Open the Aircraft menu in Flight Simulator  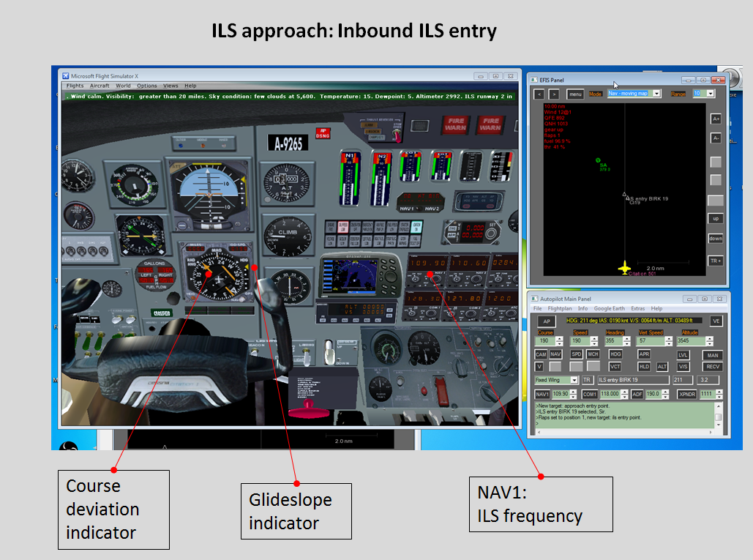click(x=100, y=86)
